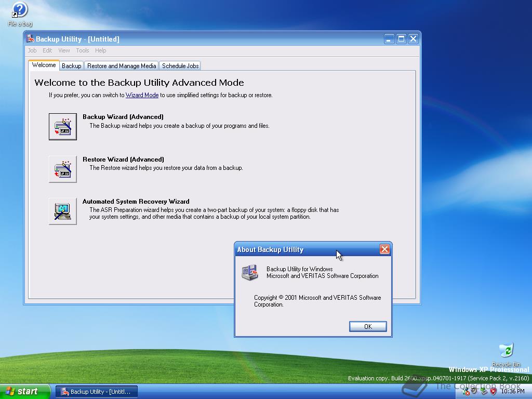Open the Edit menu

[47, 50]
